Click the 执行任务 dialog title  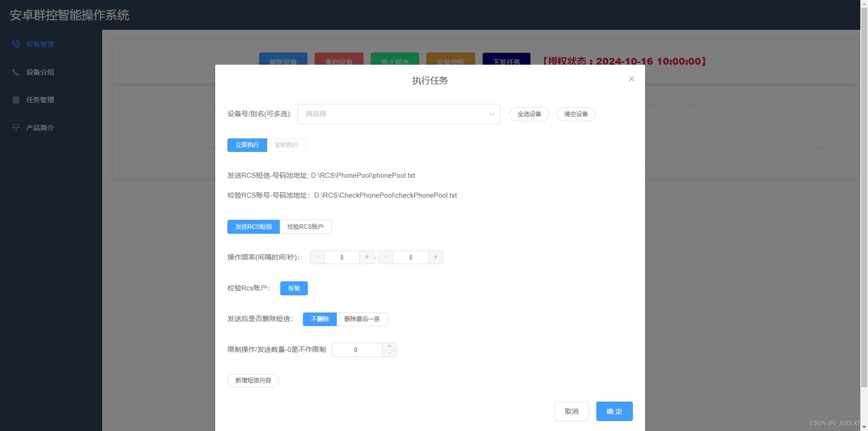tap(430, 81)
